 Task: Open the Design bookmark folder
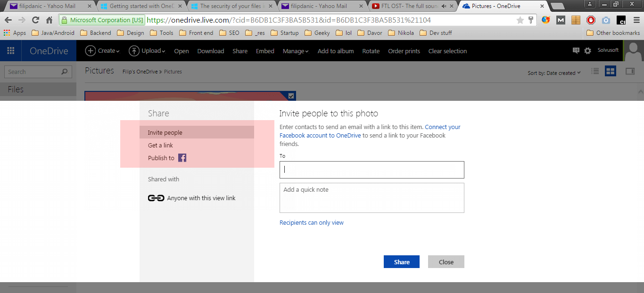pyautogui.click(x=131, y=33)
